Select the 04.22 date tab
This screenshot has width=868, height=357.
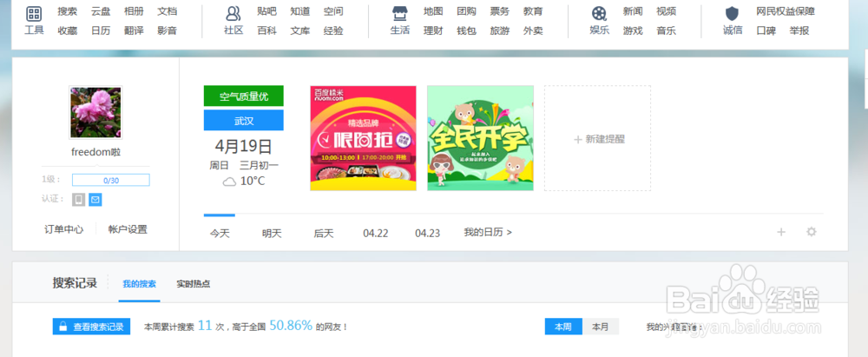[376, 234]
